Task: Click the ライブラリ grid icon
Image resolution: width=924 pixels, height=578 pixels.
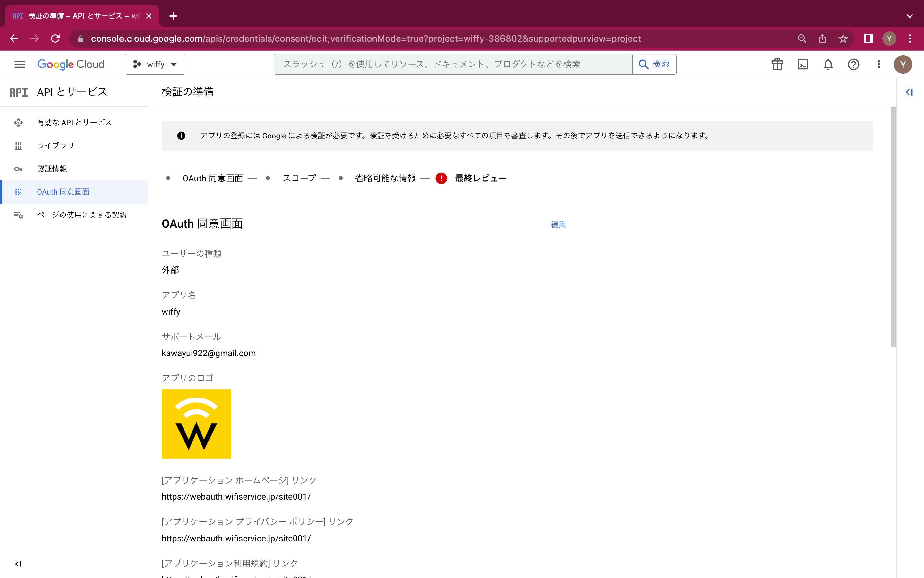Action: tap(18, 146)
